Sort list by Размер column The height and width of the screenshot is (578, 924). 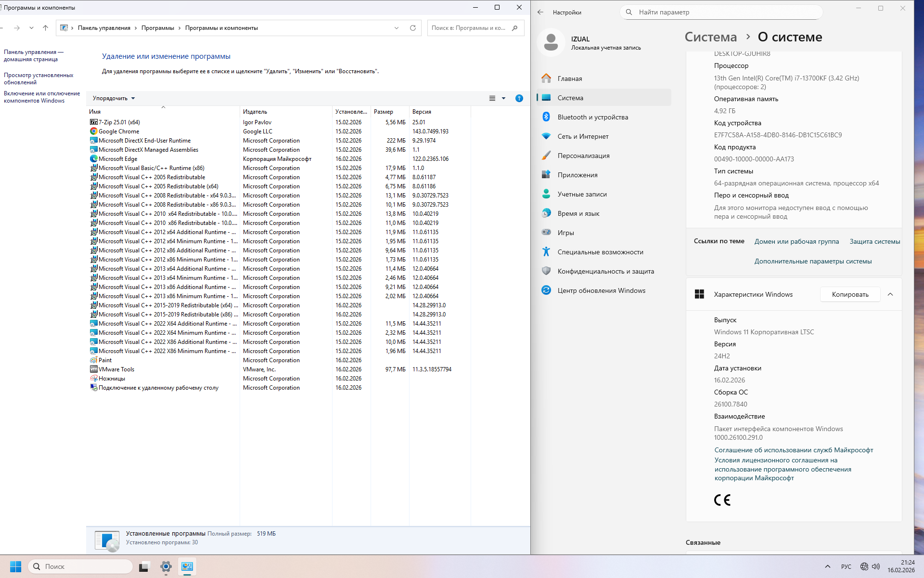pos(384,112)
